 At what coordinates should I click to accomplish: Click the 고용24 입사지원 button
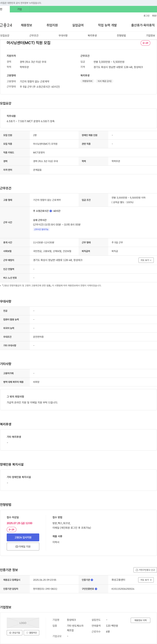(23, 538)
